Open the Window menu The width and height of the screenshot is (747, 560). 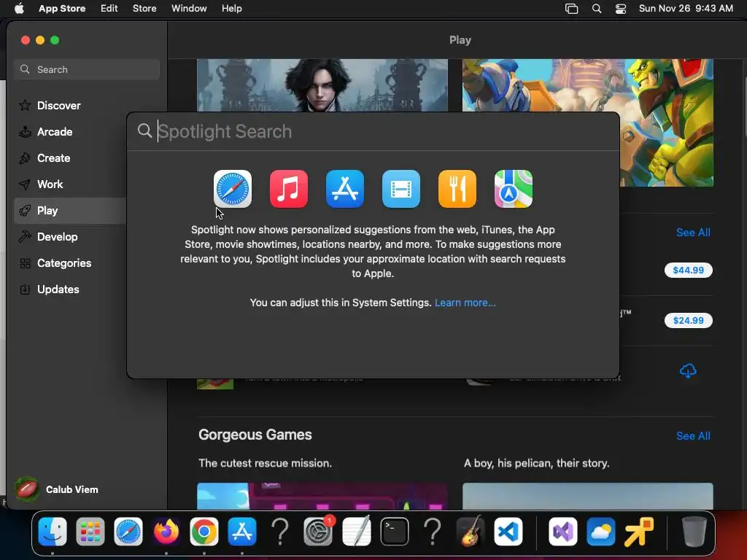[x=189, y=9]
